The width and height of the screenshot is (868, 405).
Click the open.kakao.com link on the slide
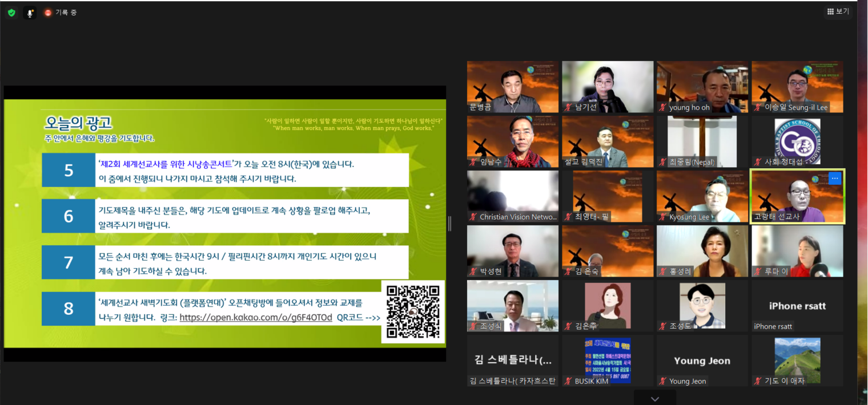255,318
